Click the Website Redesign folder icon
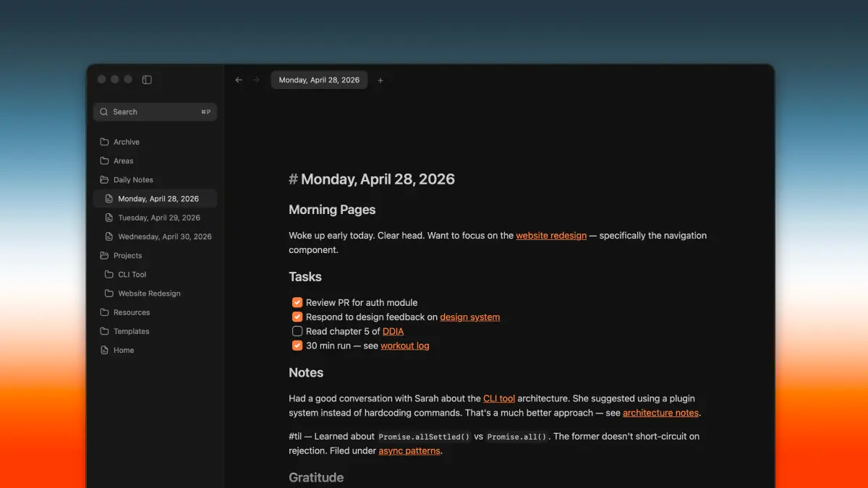Image resolution: width=868 pixels, height=488 pixels. (109, 294)
